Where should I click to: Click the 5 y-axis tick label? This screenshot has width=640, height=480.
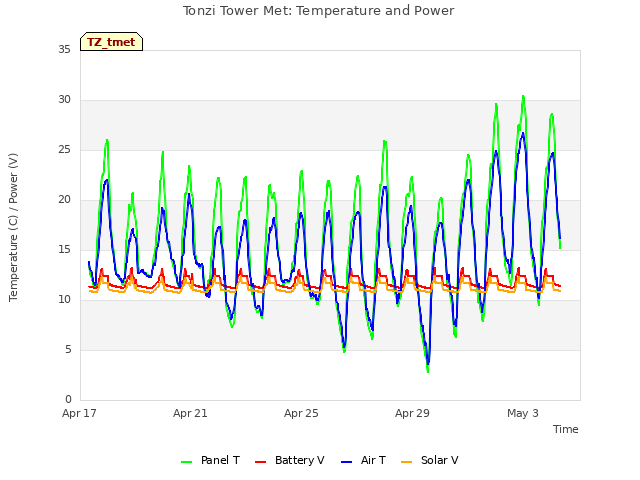tap(68, 350)
